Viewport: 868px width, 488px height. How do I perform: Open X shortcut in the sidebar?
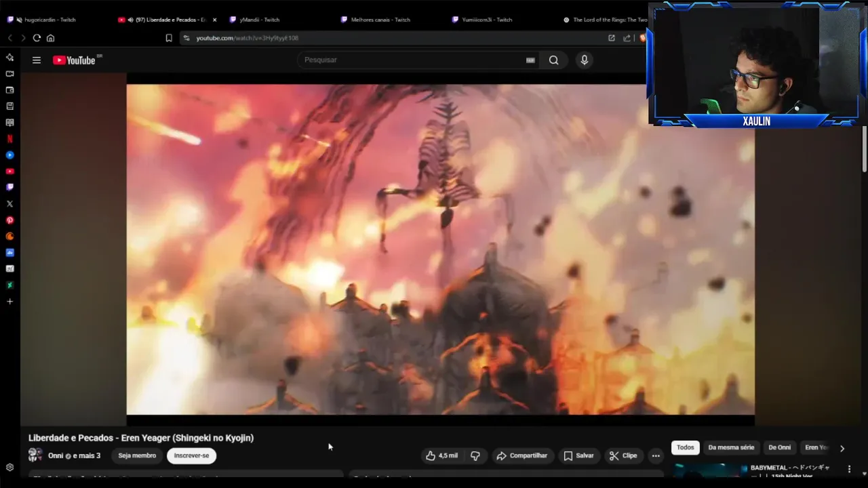(9, 204)
